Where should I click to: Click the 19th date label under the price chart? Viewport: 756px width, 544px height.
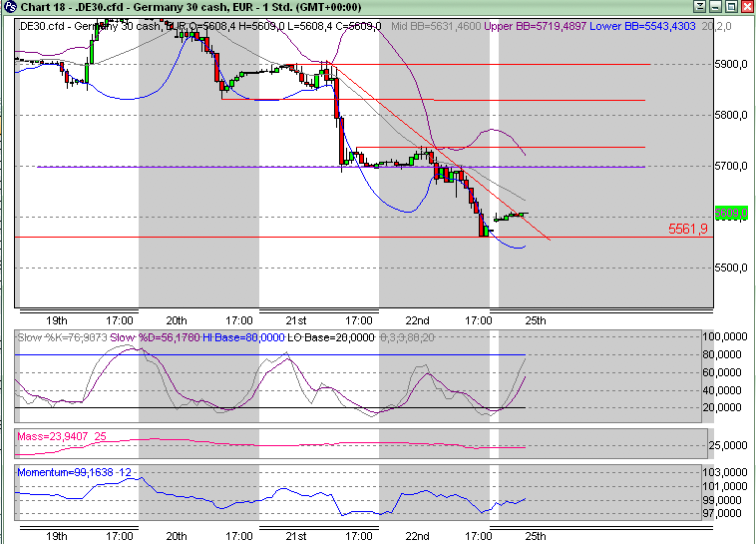tap(57, 320)
